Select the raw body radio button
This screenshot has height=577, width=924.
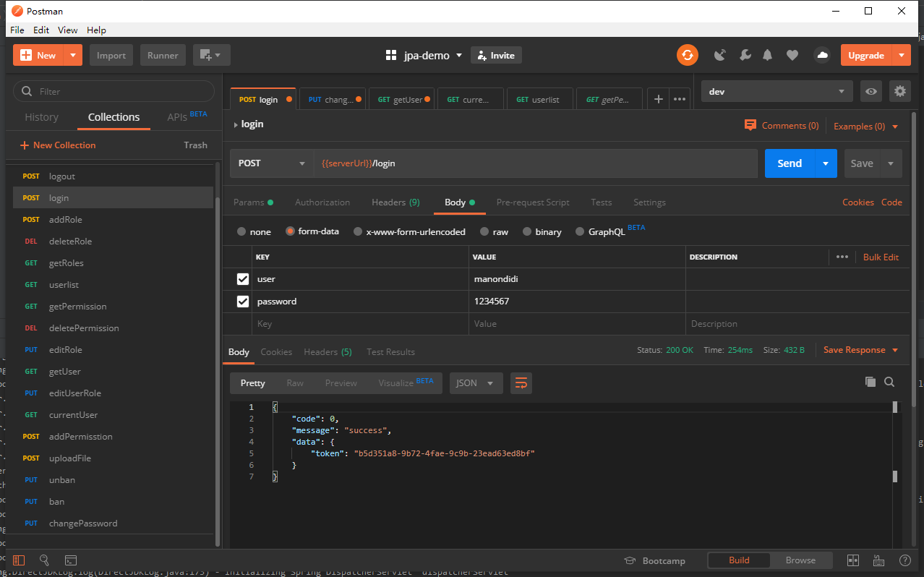point(484,231)
